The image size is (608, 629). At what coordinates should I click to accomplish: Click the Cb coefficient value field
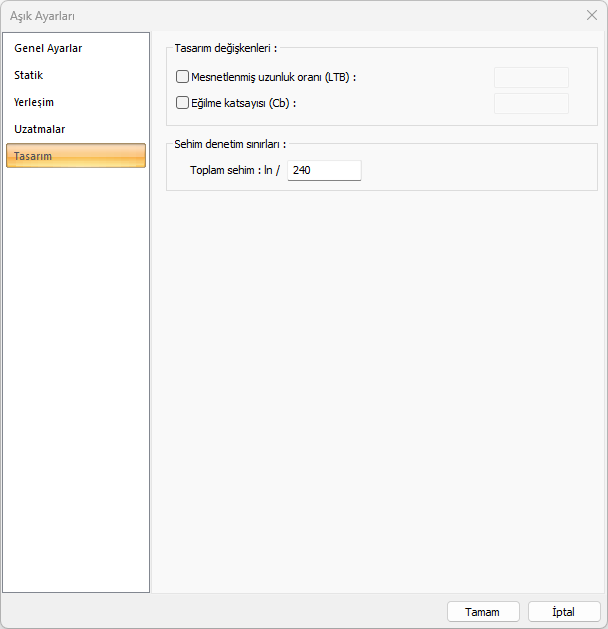pos(531,103)
